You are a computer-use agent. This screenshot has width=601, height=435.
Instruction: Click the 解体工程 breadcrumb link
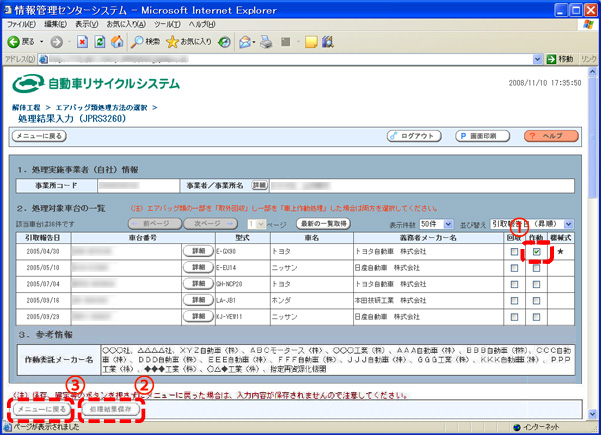click(x=26, y=108)
